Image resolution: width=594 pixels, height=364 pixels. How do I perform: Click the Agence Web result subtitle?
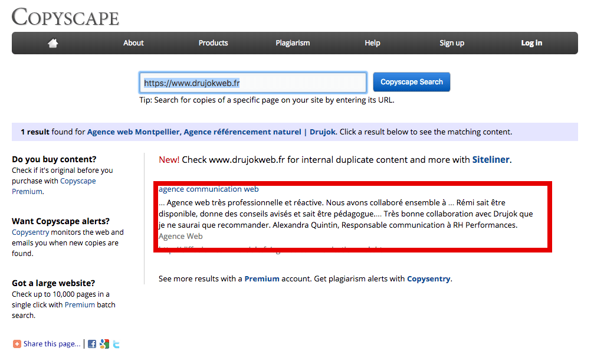pyautogui.click(x=181, y=237)
